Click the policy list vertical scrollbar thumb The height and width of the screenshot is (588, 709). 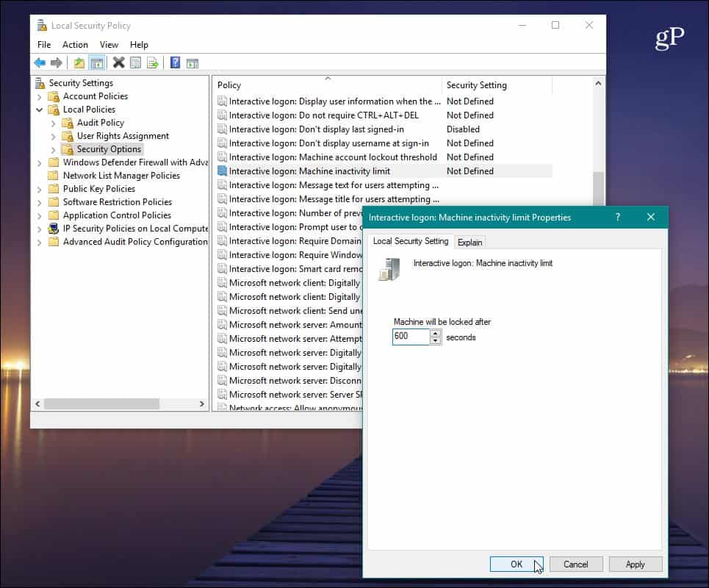coord(598,188)
